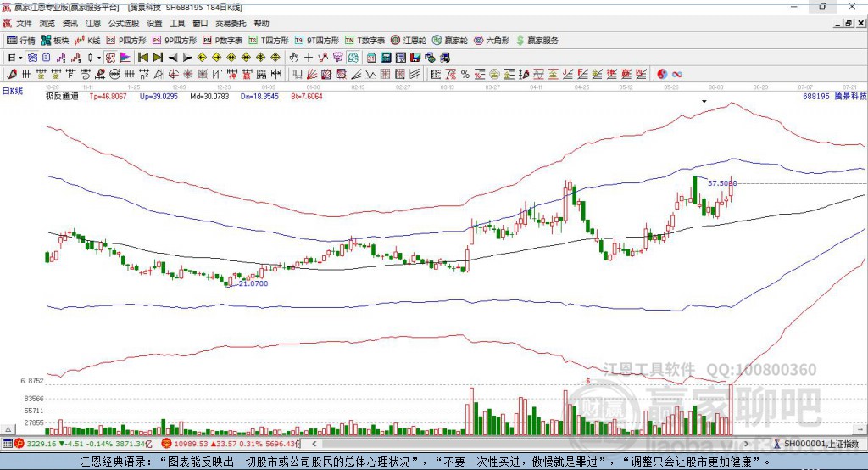Step chart left with black left arrow

click(x=173, y=58)
